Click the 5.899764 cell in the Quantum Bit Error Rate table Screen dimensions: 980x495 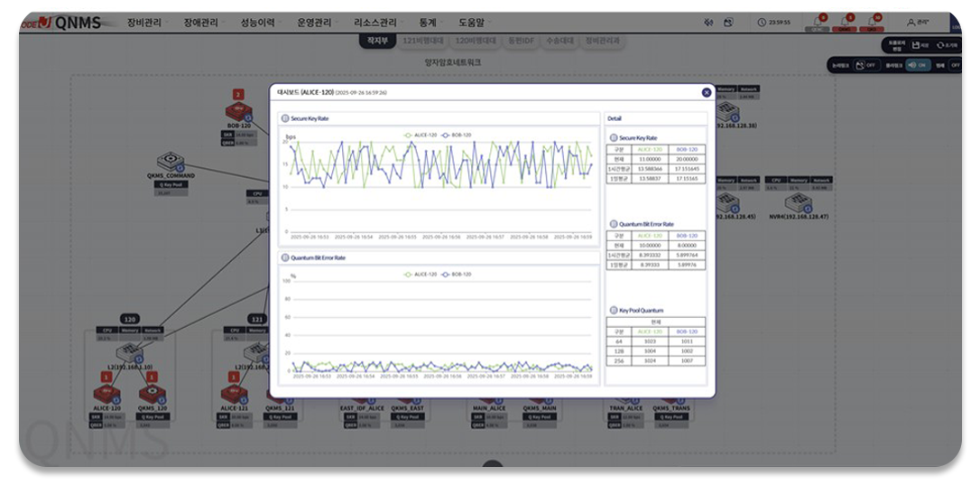pos(687,256)
